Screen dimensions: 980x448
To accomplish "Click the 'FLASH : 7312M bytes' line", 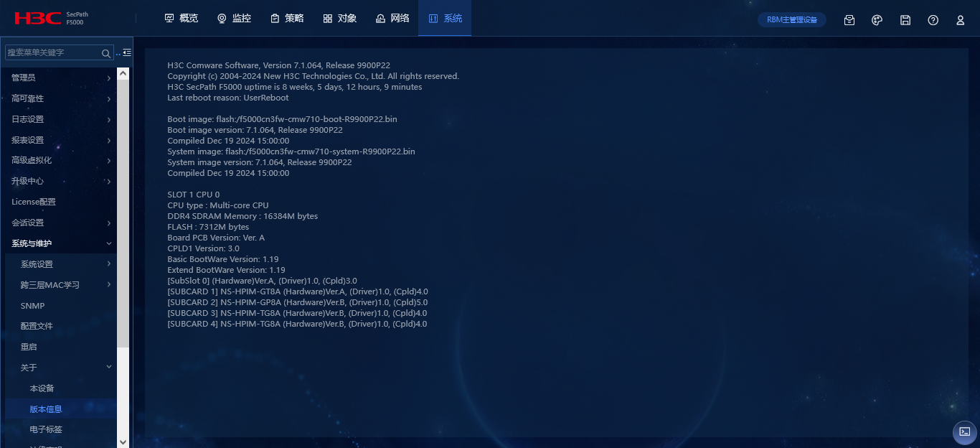I will [x=208, y=227].
